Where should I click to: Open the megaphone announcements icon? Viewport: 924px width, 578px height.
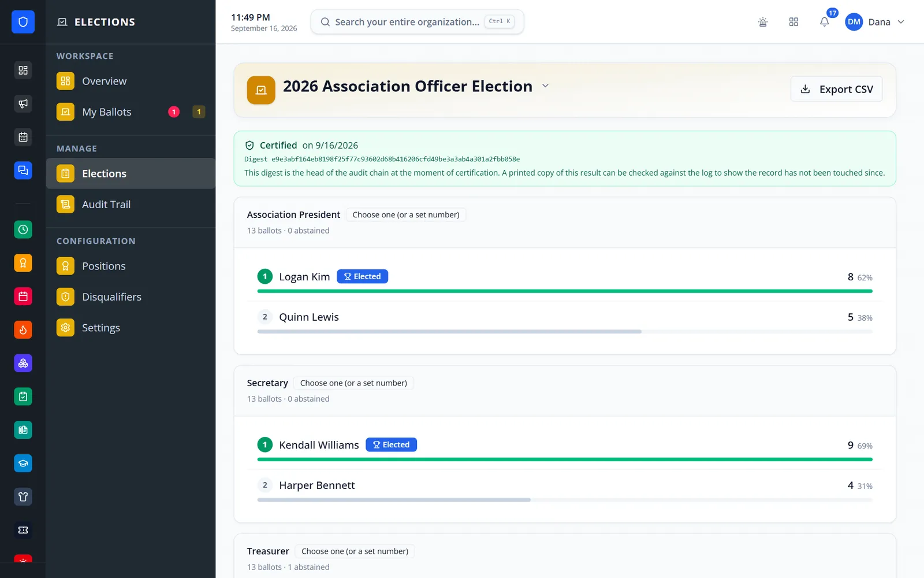pyautogui.click(x=23, y=103)
